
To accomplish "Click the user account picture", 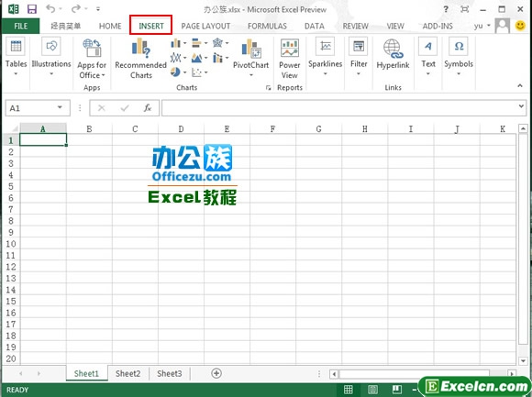I will (x=502, y=26).
